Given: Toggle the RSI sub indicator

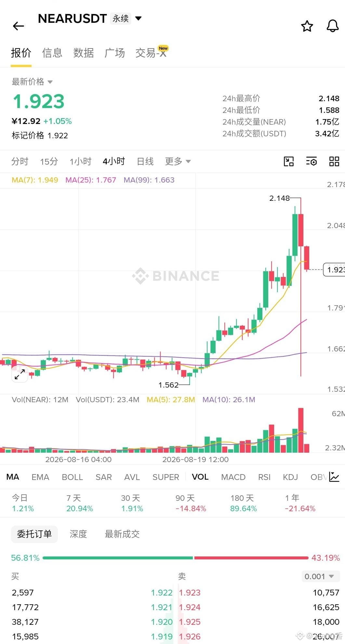Looking at the screenshot, I should (x=264, y=477).
